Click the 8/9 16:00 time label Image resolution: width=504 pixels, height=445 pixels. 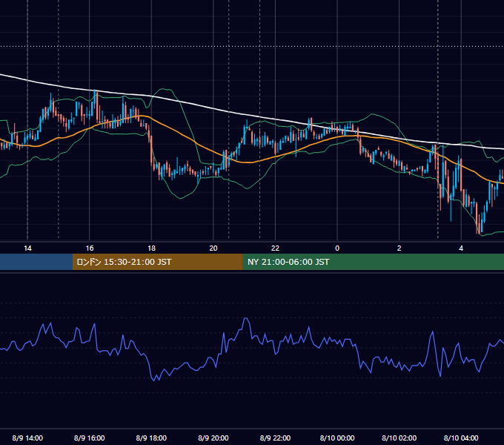click(x=90, y=438)
